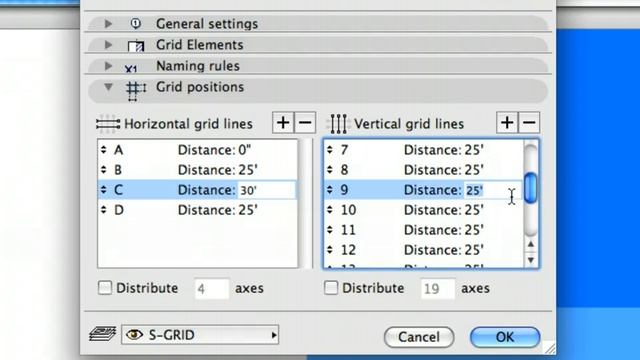The width and height of the screenshot is (640, 360).
Task: Click the Cancel button
Action: tap(419, 337)
